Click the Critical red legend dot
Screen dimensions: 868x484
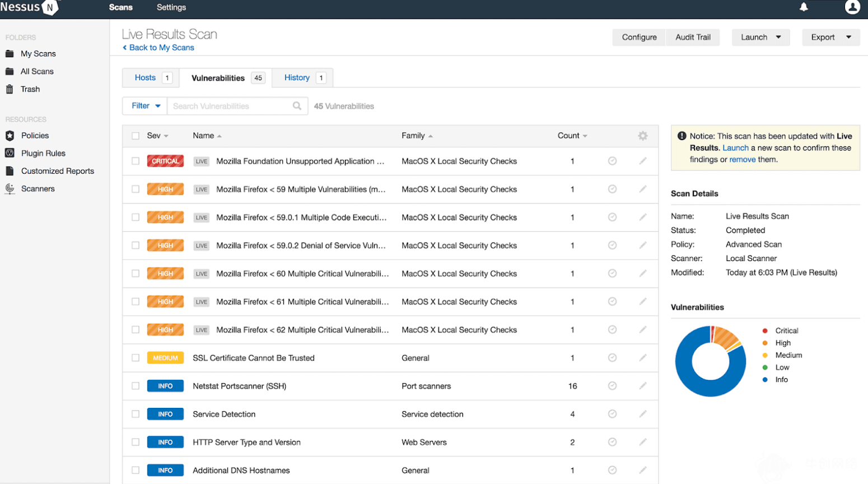tap(765, 331)
